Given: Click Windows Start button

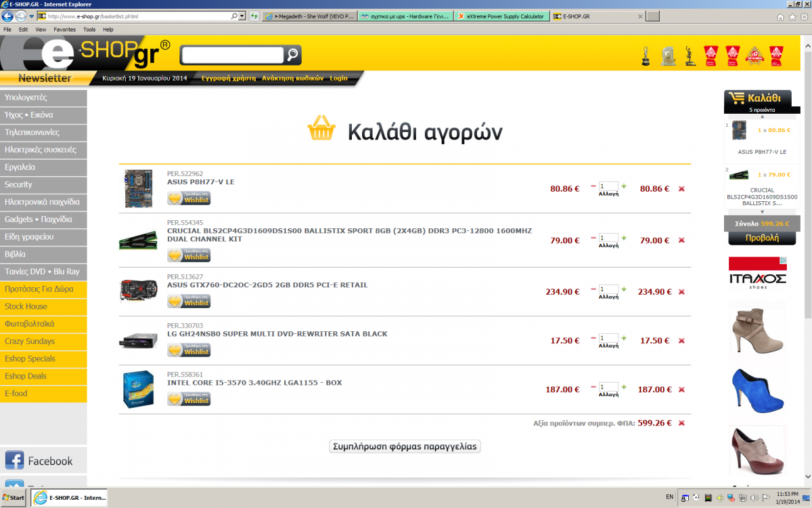Looking at the screenshot, I should pos(14,497).
